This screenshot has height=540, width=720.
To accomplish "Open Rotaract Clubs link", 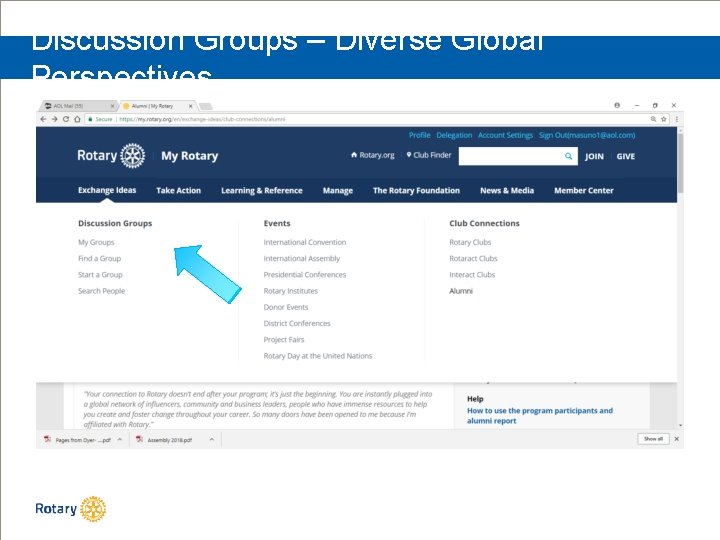I will (x=473, y=259).
